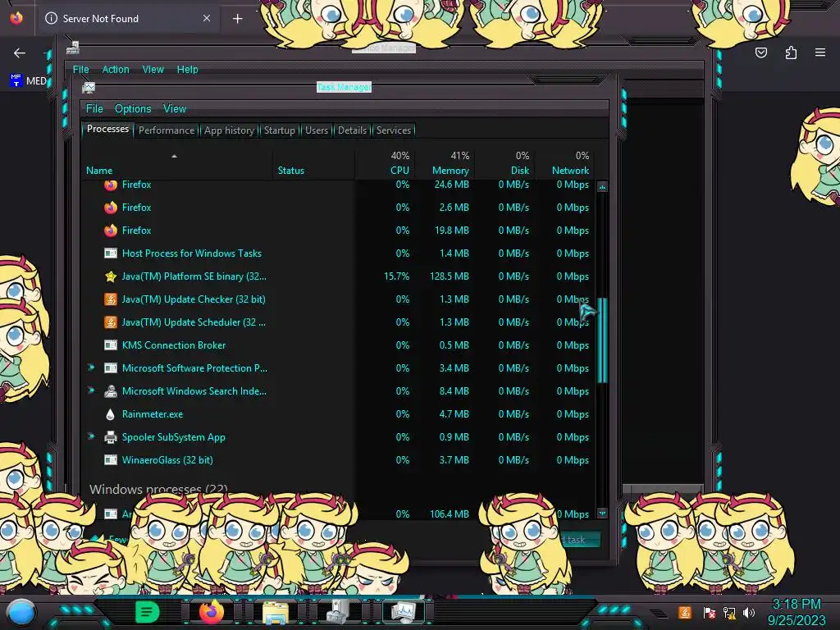
Task: Click the process list scroll down arrow
Action: pos(602,514)
